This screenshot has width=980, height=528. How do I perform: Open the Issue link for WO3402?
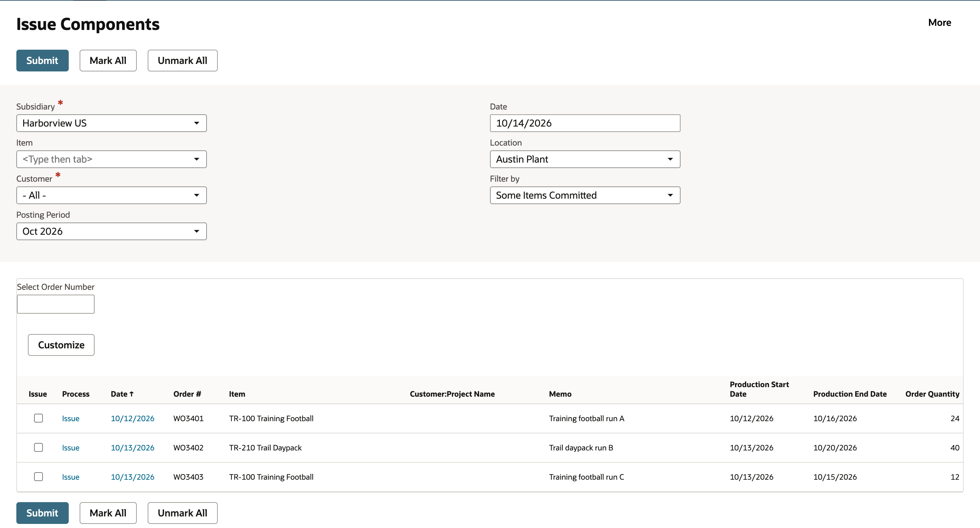coord(71,448)
